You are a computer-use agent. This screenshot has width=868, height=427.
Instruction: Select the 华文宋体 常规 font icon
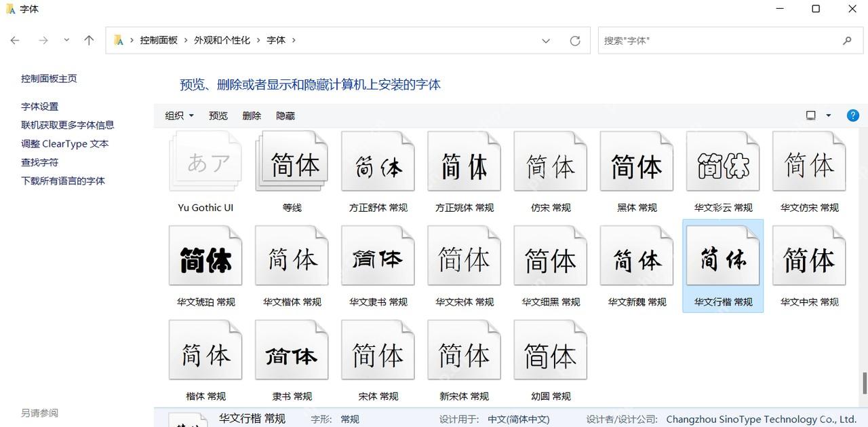464,256
